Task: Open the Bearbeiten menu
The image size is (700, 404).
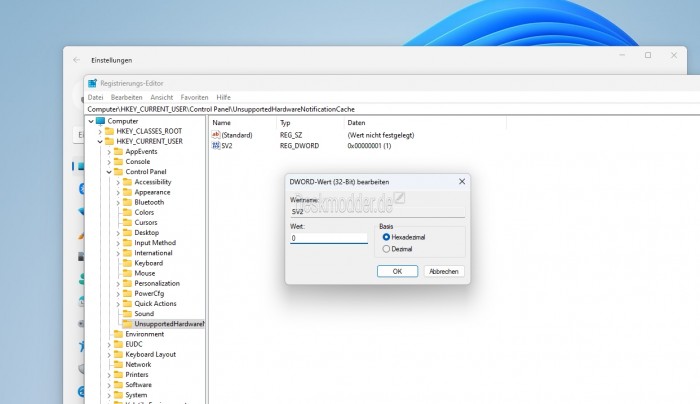Action: click(x=126, y=97)
